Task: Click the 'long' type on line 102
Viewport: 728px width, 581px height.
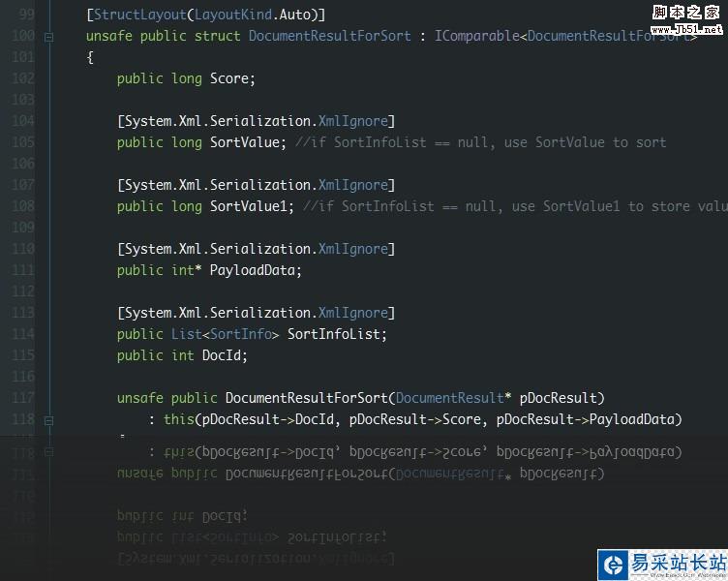Action: point(187,79)
